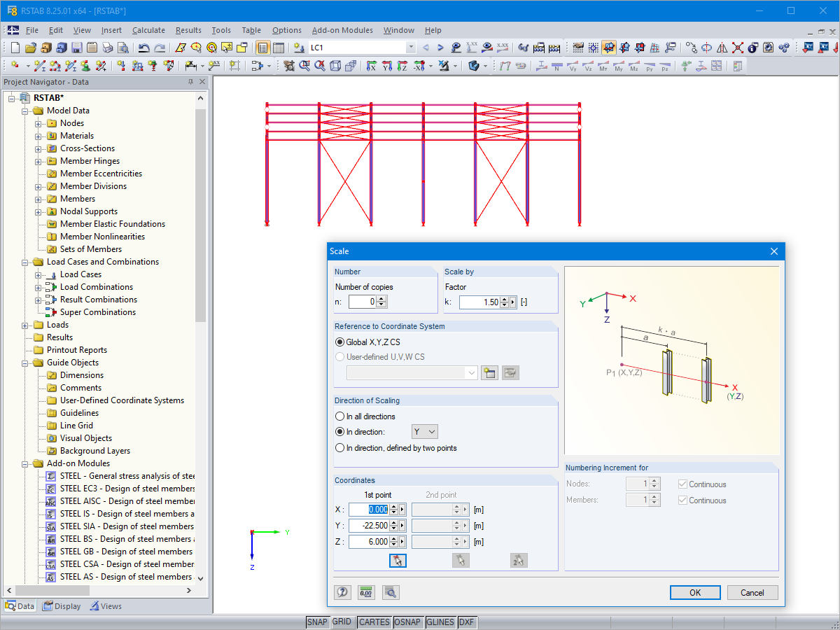Expand the Materials tree item

(38, 136)
